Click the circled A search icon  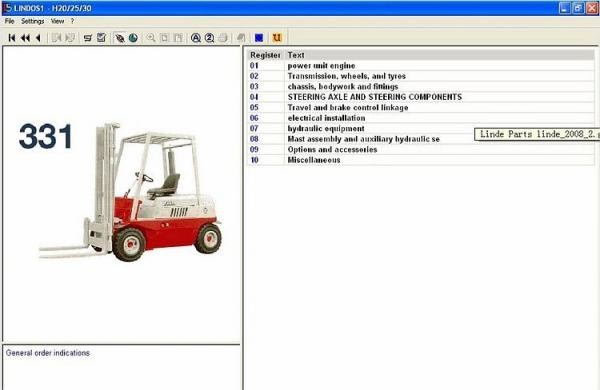pos(196,38)
